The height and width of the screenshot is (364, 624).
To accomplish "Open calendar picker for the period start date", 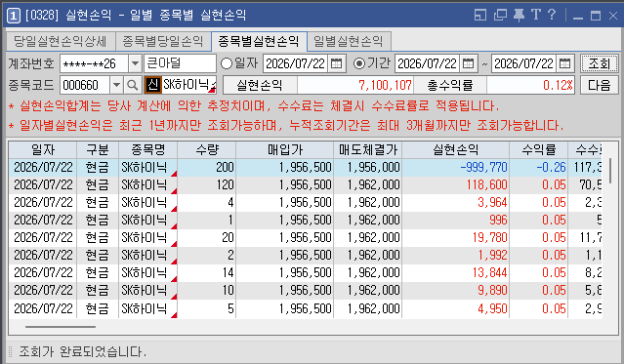I will [469, 63].
